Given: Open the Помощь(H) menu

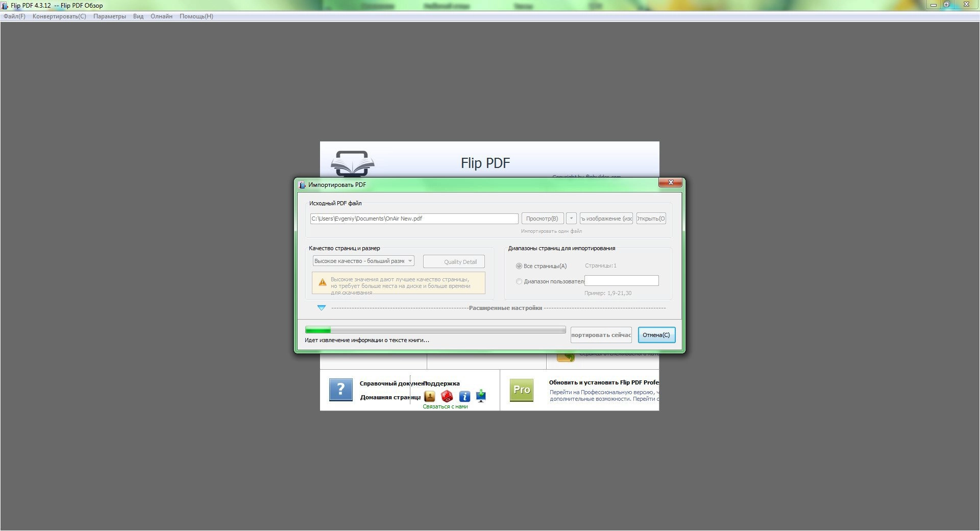Looking at the screenshot, I should pyautogui.click(x=197, y=16).
